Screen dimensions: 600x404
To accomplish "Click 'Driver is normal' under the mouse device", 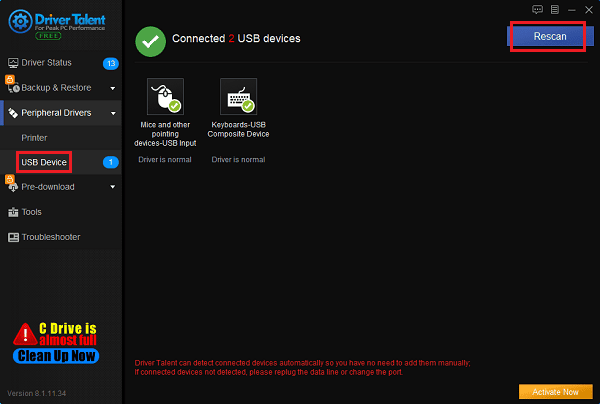I will 165,160.
